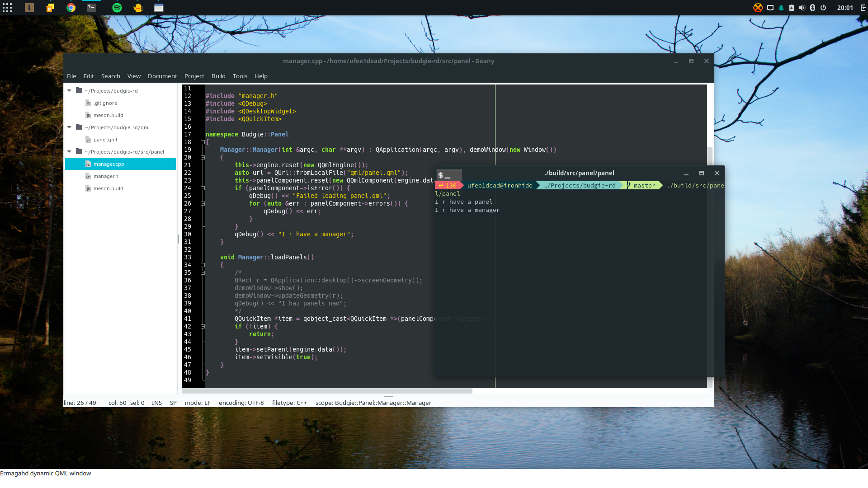Open the Search menu
This screenshot has width=868, height=488.
(x=111, y=76)
